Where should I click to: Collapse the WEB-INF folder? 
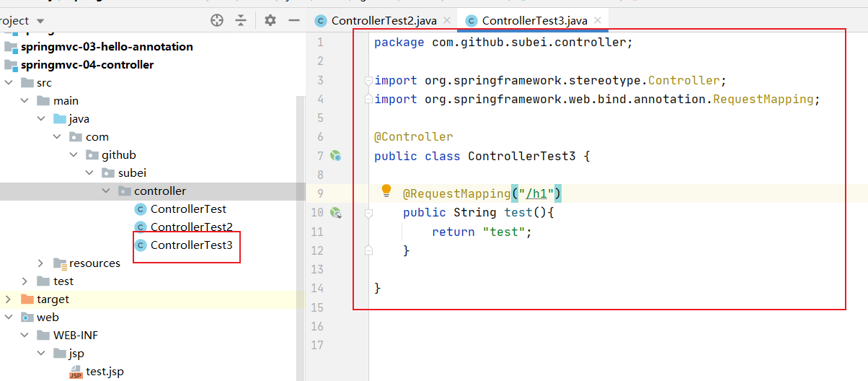(x=25, y=336)
